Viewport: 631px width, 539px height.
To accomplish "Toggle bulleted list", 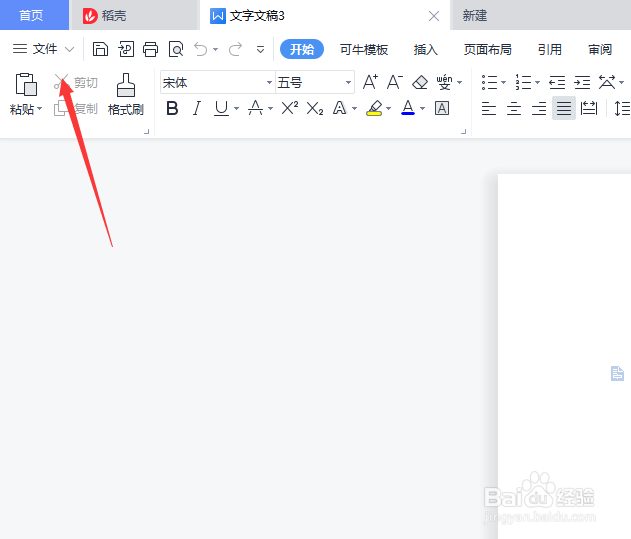I will point(490,83).
